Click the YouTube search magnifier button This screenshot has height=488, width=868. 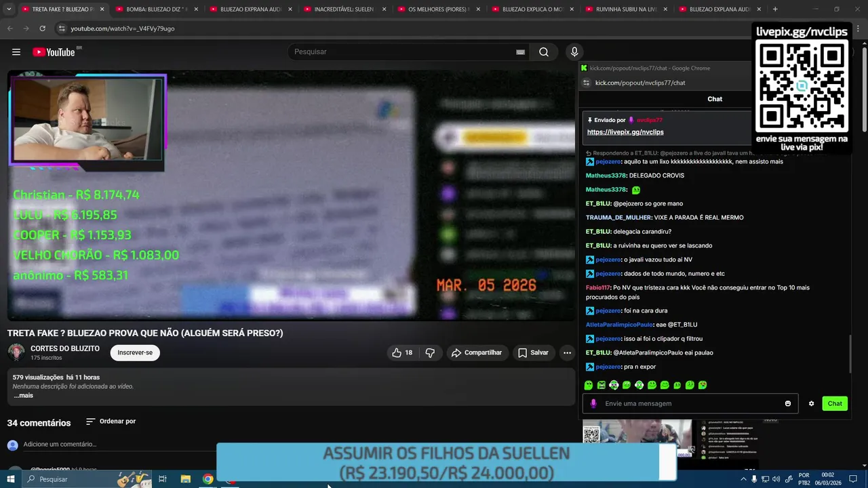click(x=544, y=52)
